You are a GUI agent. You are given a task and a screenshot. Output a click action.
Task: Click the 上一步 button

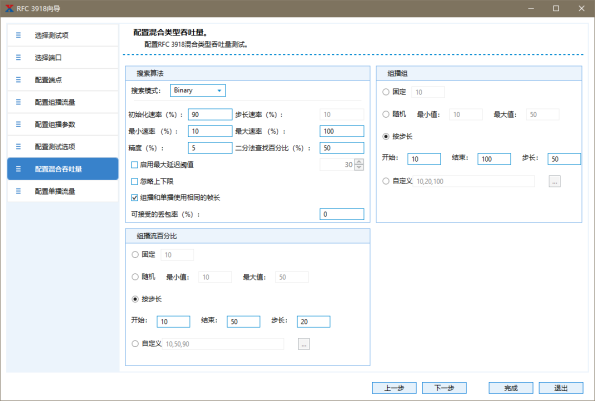point(394,388)
